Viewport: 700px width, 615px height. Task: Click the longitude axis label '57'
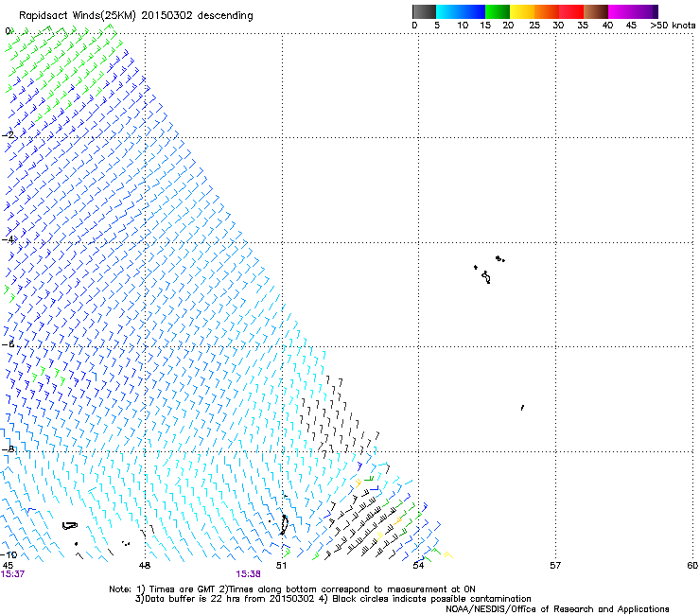tap(555, 566)
